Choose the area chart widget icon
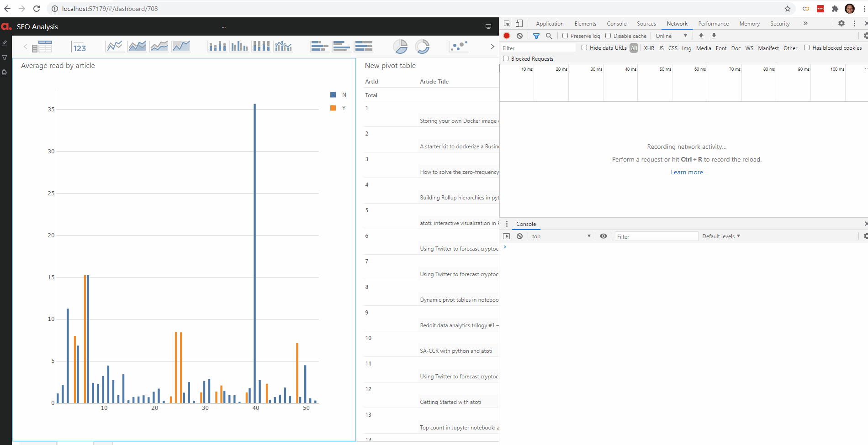868x445 pixels. pos(137,46)
